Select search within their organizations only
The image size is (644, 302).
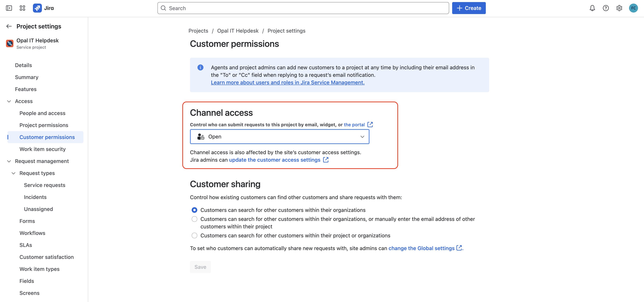(194, 210)
